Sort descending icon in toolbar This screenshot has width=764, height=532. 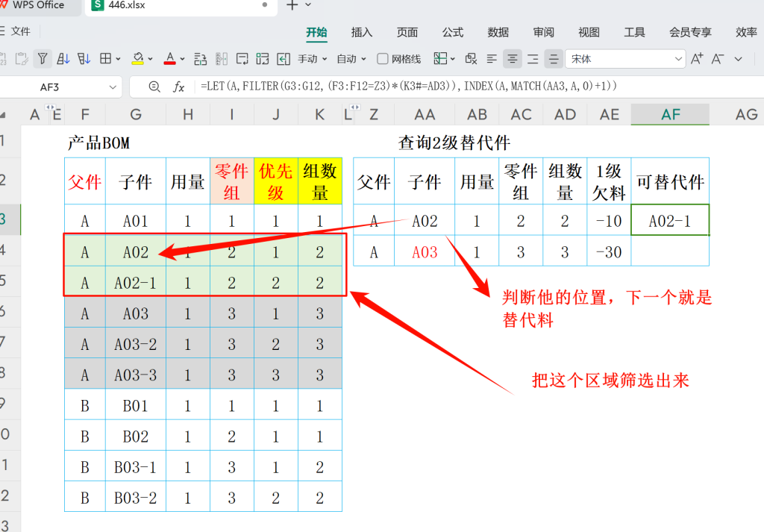pyautogui.click(x=84, y=59)
